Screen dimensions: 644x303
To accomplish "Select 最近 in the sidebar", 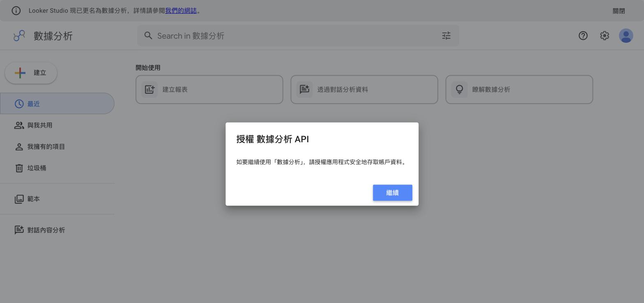I will click(57, 104).
